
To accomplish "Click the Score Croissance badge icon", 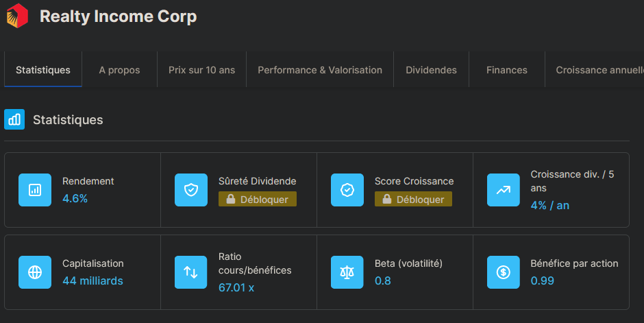I will 347,190.
